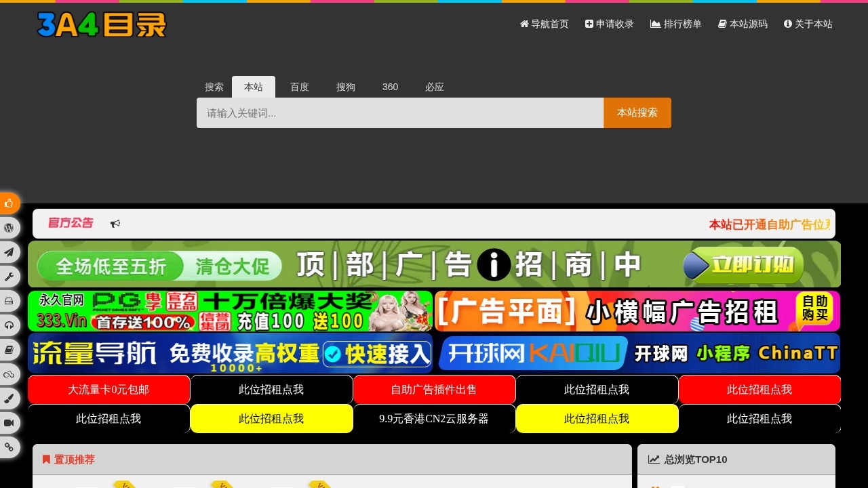
Task: Switch to the 百度 search tab
Action: (x=300, y=87)
